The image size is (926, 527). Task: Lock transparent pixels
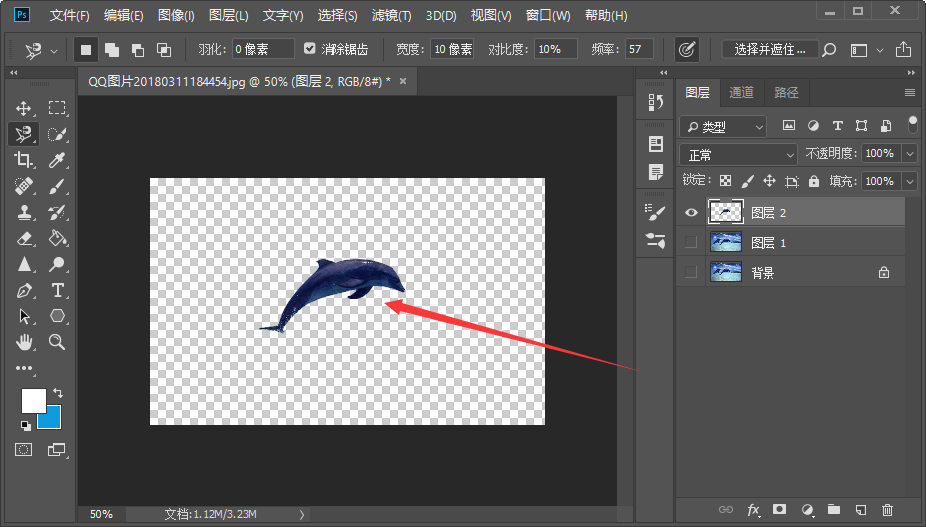[x=725, y=181]
